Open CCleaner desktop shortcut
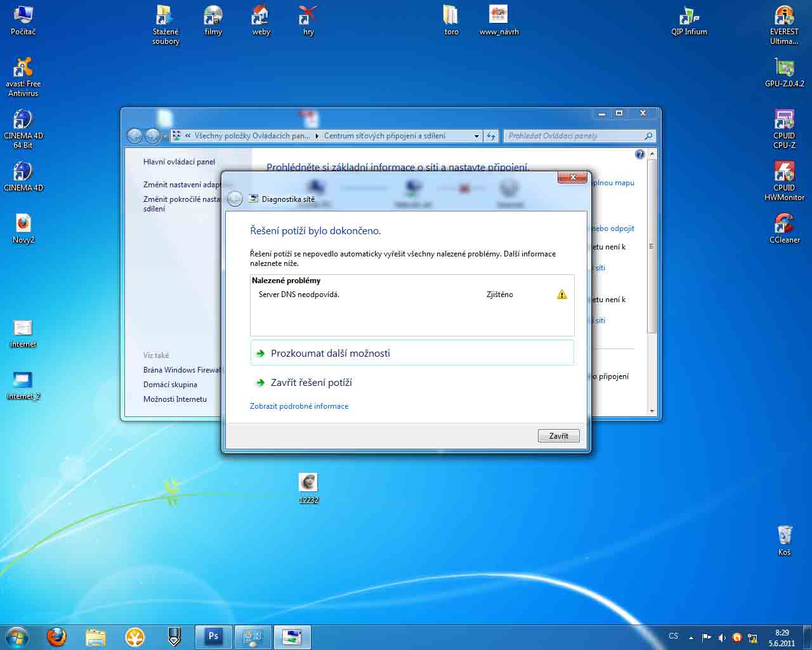The height and width of the screenshot is (650, 812). (x=784, y=227)
